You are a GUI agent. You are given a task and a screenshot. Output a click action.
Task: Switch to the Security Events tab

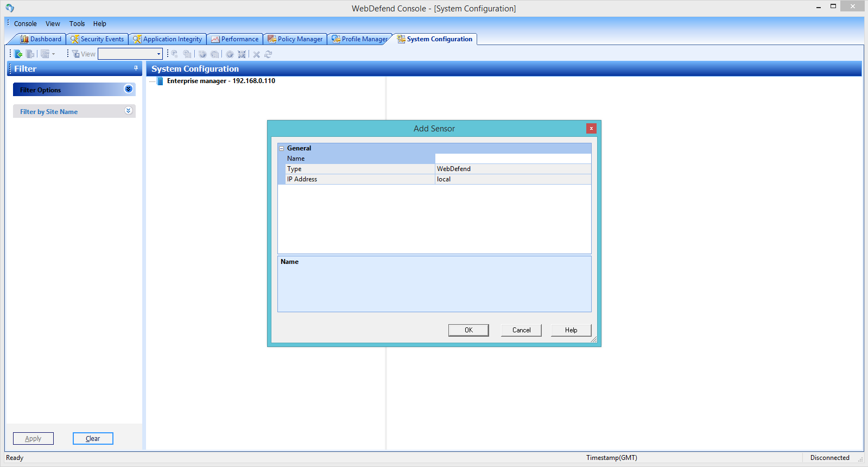(x=97, y=39)
